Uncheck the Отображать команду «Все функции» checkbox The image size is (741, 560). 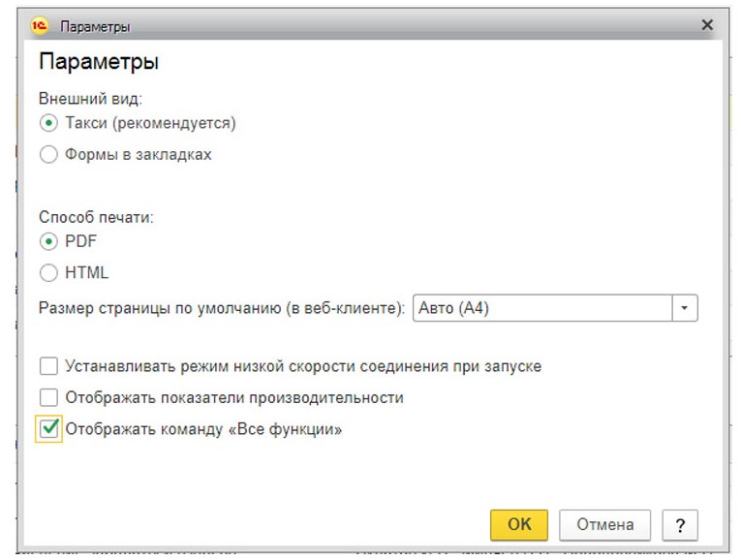click(x=48, y=428)
